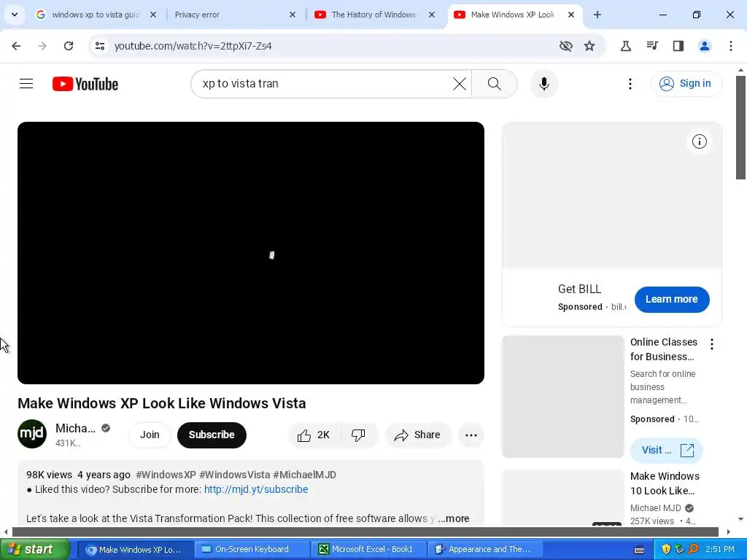Open Michael MJD channel avatar
The height and width of the screenshot is (560, 747).
pos(32,434)
